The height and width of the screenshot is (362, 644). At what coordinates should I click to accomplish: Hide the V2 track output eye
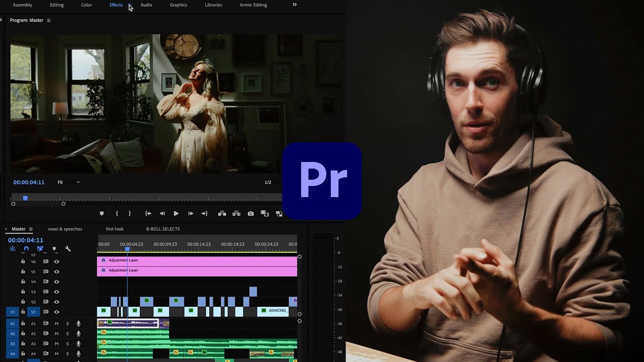(x=57, y=302)
